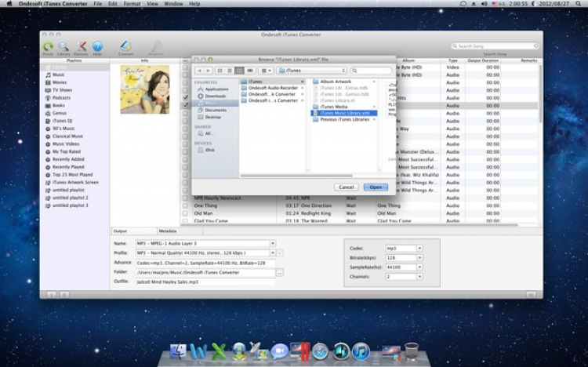The height and width of the screenshot is (367, 588).
Task: Click Downloads in Favorites sidebar
Action: 215,96
